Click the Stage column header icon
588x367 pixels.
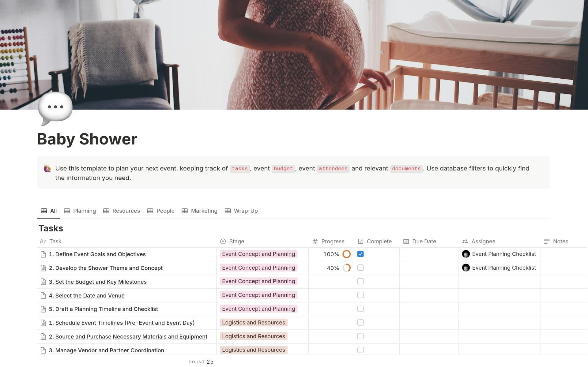pos(223,242)
